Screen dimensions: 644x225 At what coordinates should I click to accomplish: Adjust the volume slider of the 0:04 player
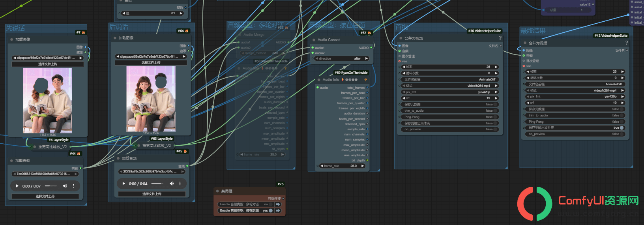pyautogui.click(x=157, y=184)
